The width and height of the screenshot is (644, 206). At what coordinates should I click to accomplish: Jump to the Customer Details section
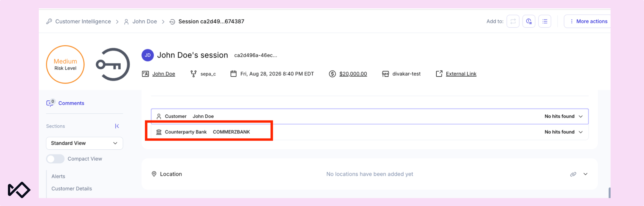click(x=71, y=189)
